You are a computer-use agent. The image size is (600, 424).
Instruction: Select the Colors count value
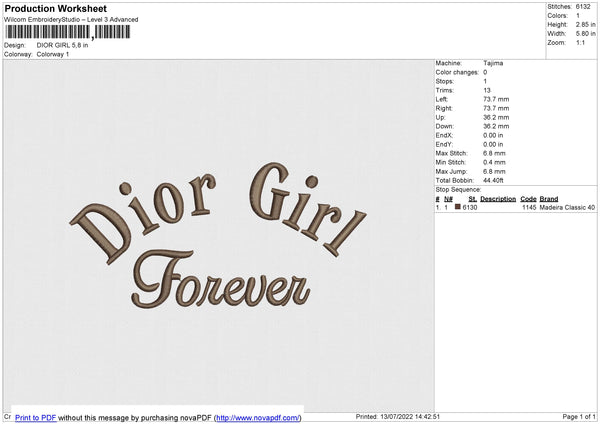(578, 16)
